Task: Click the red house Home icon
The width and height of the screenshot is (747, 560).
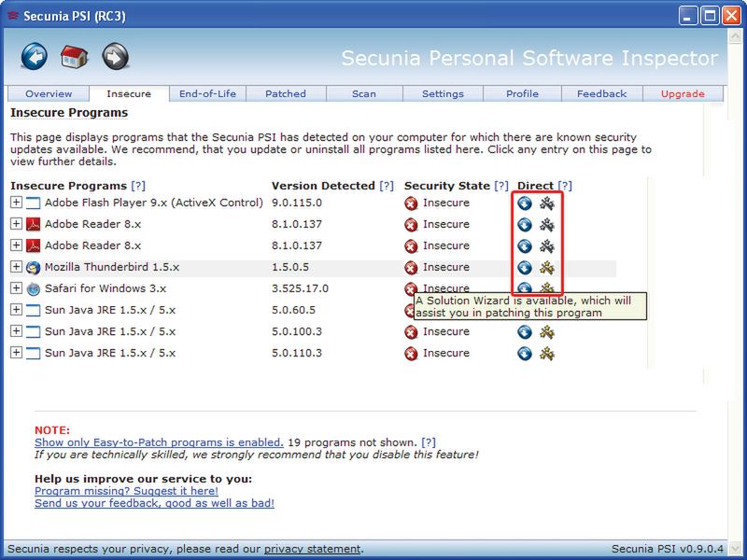Action: click(x=75, y=57)
